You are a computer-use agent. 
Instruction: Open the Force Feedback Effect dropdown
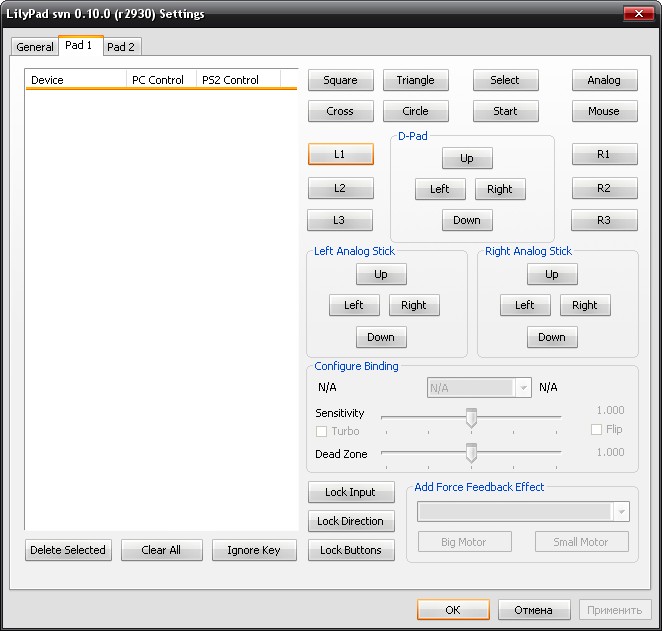coord(523,512)
